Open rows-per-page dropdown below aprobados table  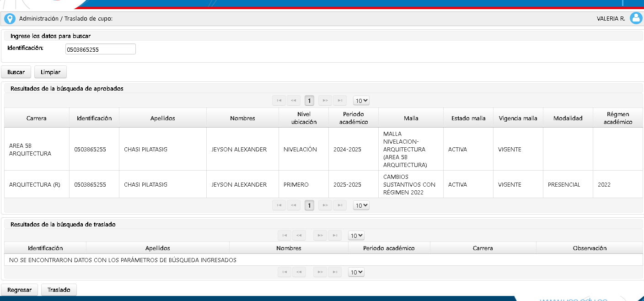pos(361,205)
